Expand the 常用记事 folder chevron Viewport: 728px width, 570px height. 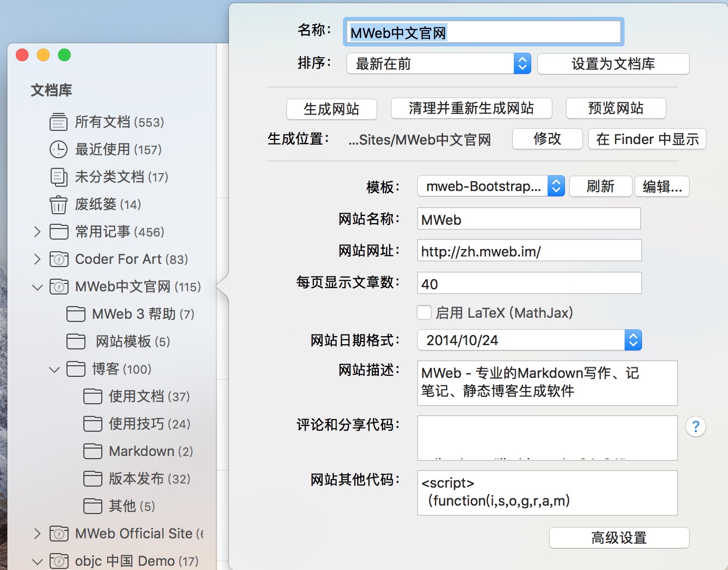pos(37,232)
